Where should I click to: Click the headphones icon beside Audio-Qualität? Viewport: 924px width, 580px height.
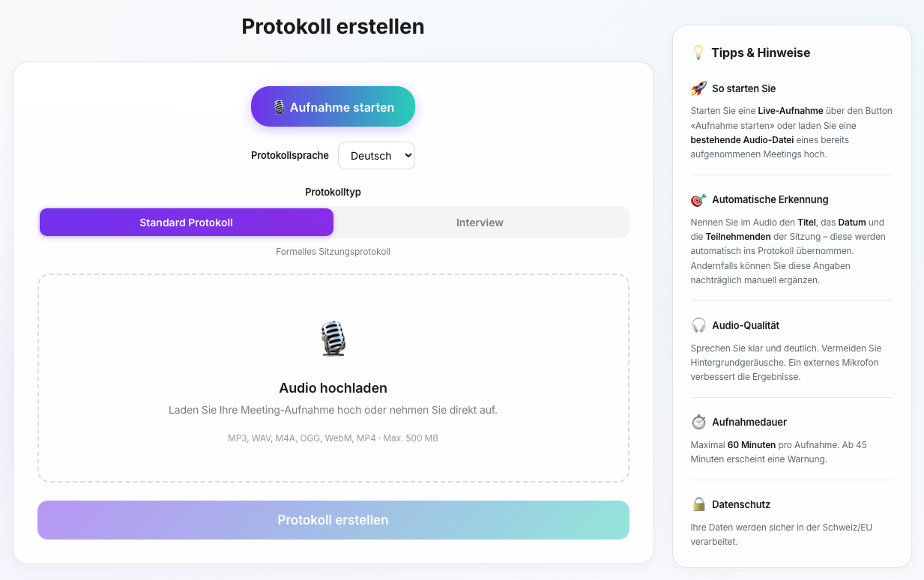click(x=698, y=325)
